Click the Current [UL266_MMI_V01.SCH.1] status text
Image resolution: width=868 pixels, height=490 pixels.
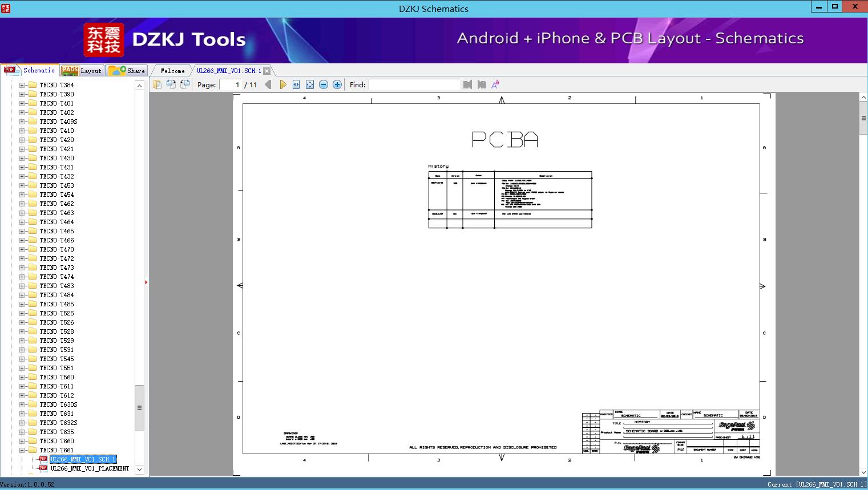[817, 484]
